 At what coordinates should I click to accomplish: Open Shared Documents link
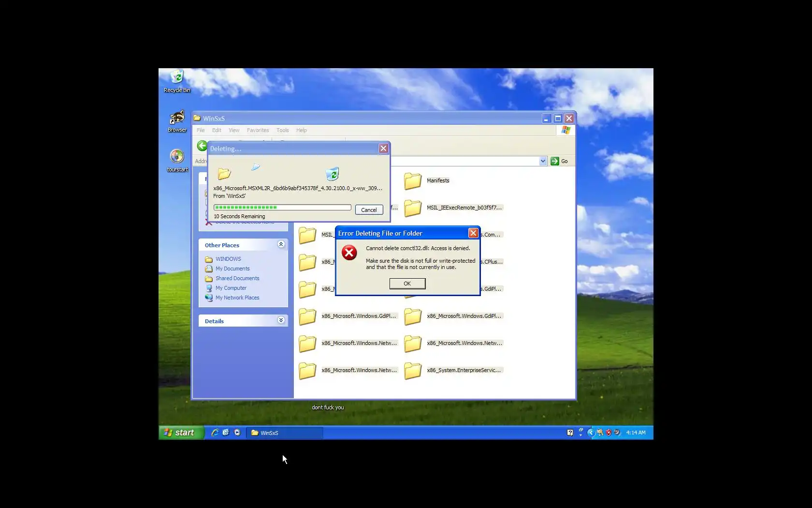237,279
